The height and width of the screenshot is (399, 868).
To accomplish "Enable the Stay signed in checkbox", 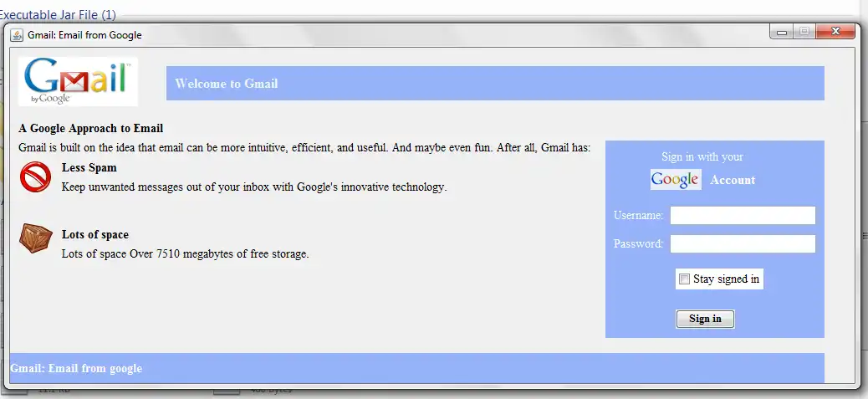I will (x=684, y=279).
